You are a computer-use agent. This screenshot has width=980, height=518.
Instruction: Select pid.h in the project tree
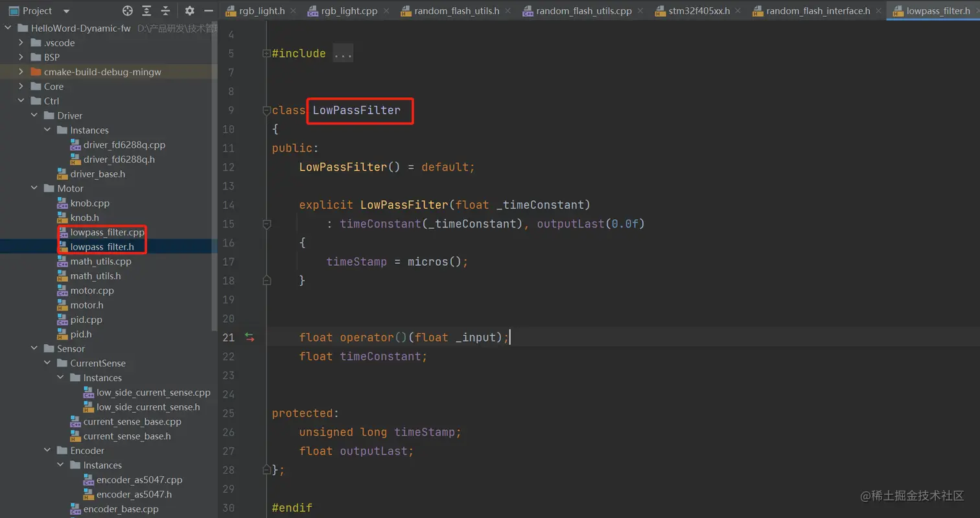click(81, 335)
